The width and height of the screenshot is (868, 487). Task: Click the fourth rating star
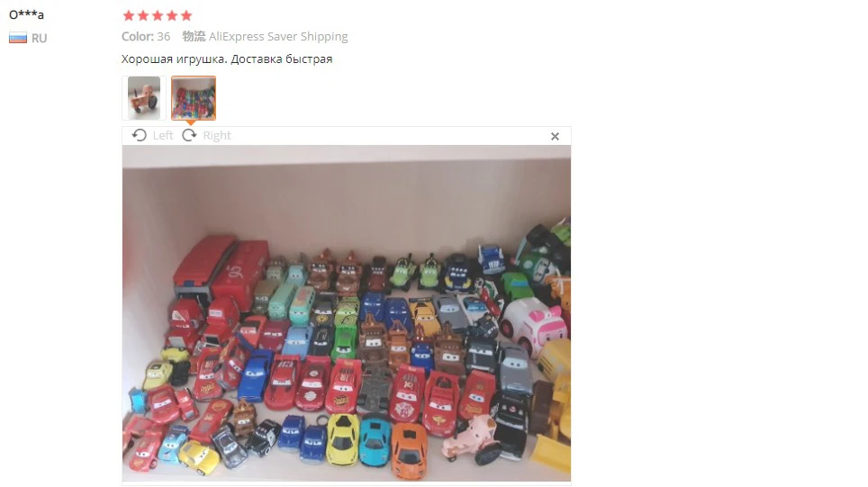coord(172,15)
